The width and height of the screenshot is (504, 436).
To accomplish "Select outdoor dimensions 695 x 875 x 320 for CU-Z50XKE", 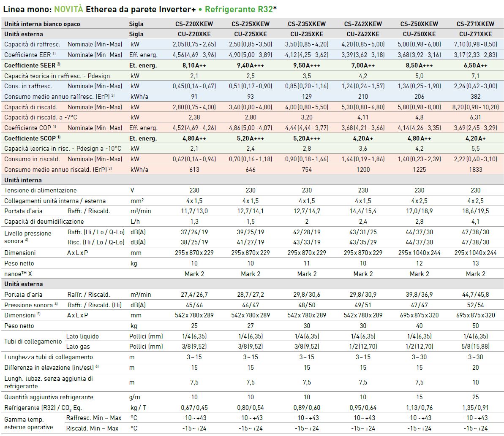I will [419, 315].
